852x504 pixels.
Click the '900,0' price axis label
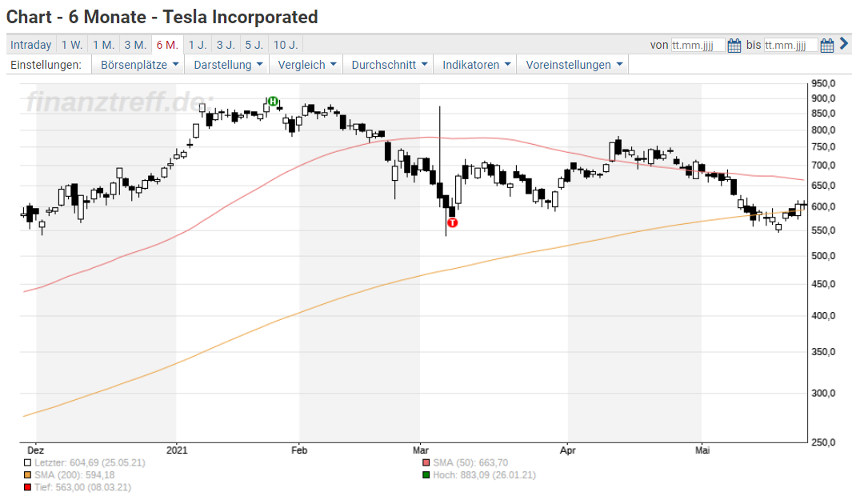pos(823,98)
